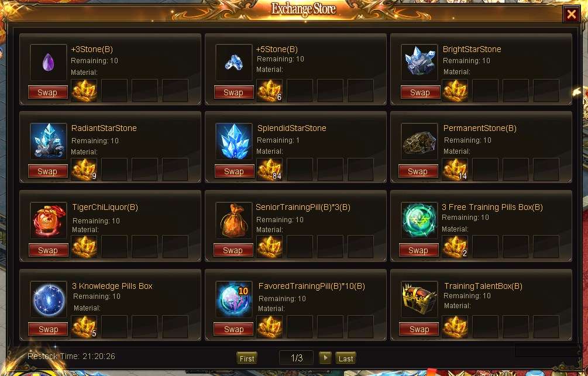Image resolution: width=588 pixels, height=376 pixels.
Task: Click the TigerChiLiquor(B) red potion icon
Action: (49, 220)
